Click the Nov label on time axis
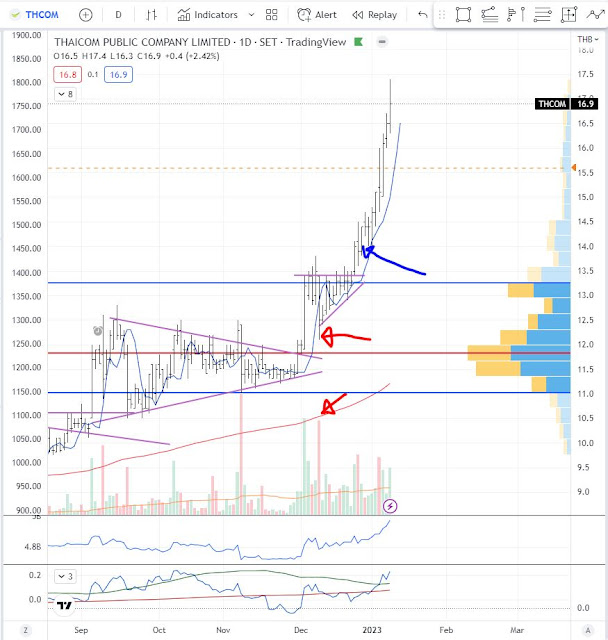 coord(223,630)
